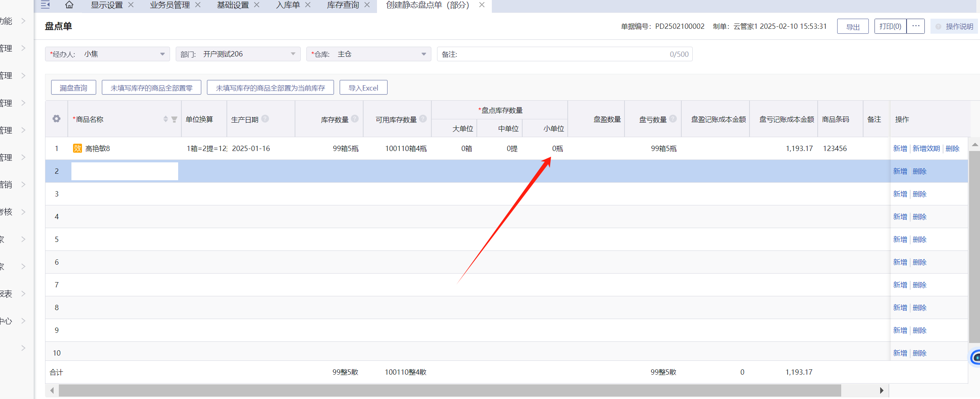Viewport: 980px width, 399px height.
Task: Click the horizontal scrollbar right arrow
Action: point(881,390)
